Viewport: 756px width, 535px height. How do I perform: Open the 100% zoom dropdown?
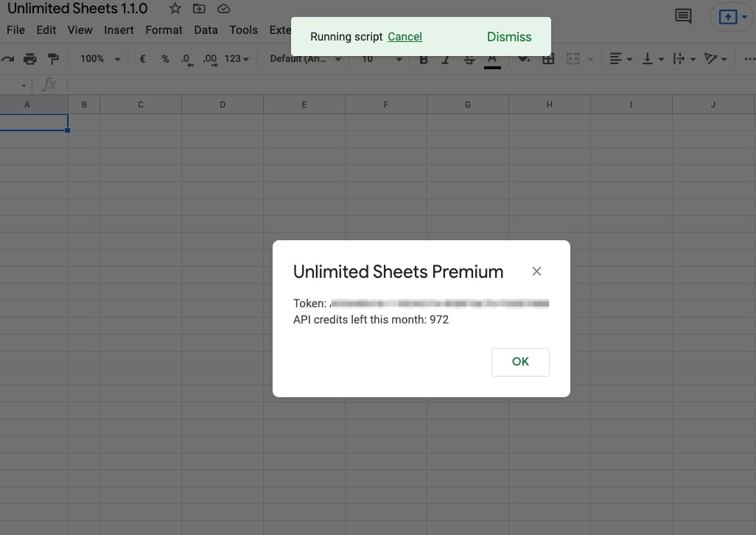[x=100, y=59]
